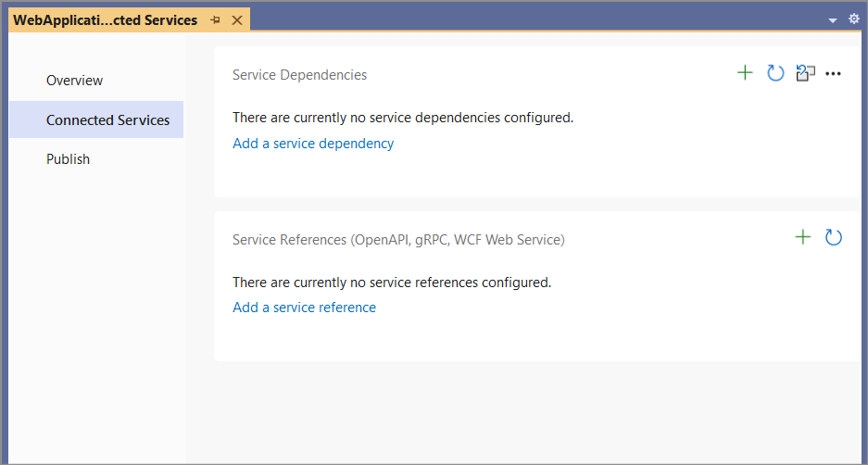
Task: Click the Service References section heading
Action: click(x=398, y=240)
